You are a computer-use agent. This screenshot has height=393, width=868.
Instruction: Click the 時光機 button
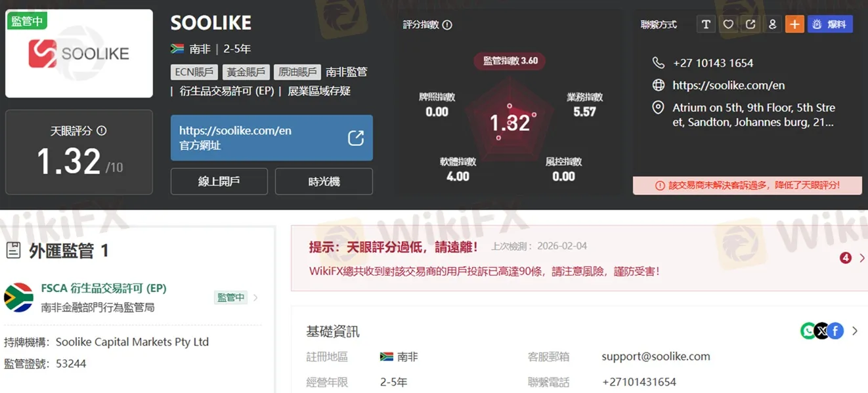[x=325, y=181]
